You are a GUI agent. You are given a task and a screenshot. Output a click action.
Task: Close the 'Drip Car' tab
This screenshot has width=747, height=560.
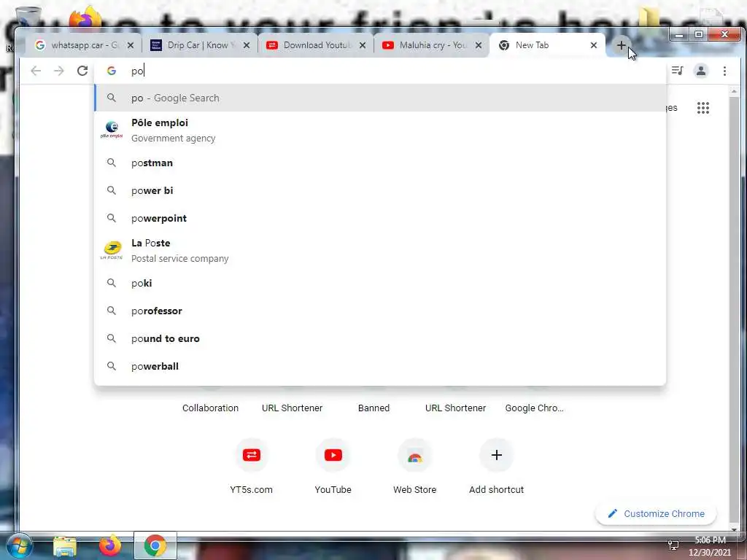tap(247, 45)
